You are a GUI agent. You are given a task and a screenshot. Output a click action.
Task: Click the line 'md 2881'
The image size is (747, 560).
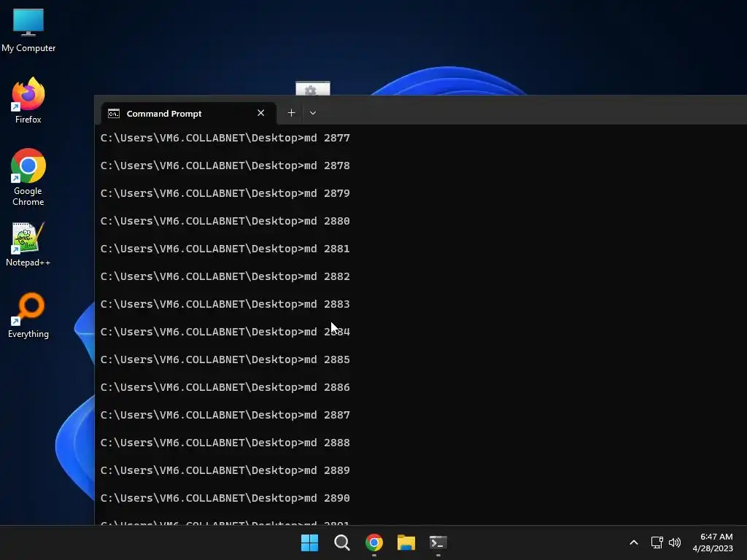(225, 249)
